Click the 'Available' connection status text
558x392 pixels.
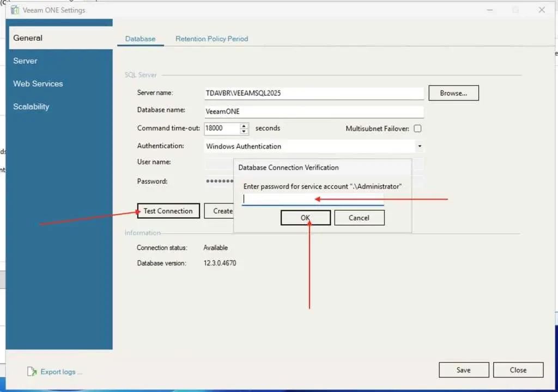point(216,248)
